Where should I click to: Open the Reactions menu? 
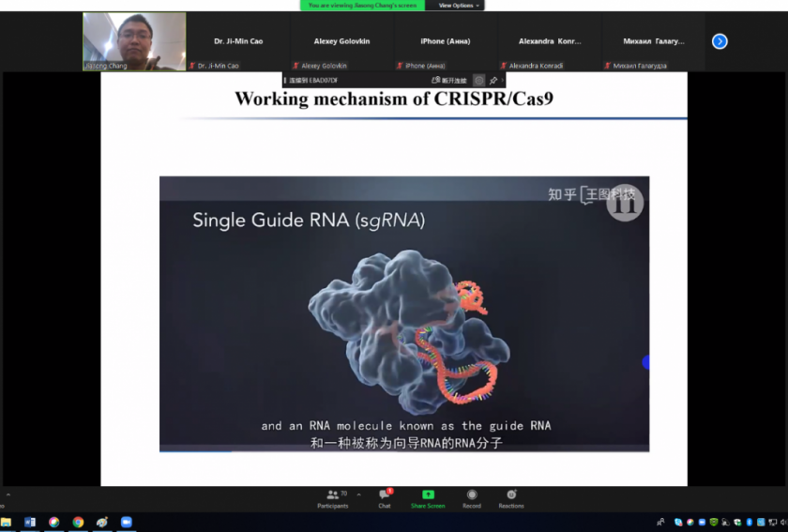pos(511,498)
